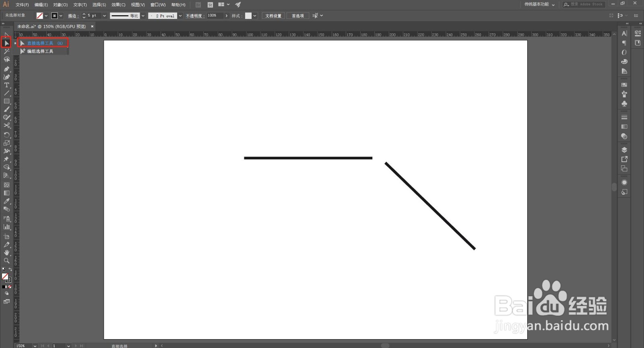Open the variable width profile dropdown

click(x=143, y=16)
